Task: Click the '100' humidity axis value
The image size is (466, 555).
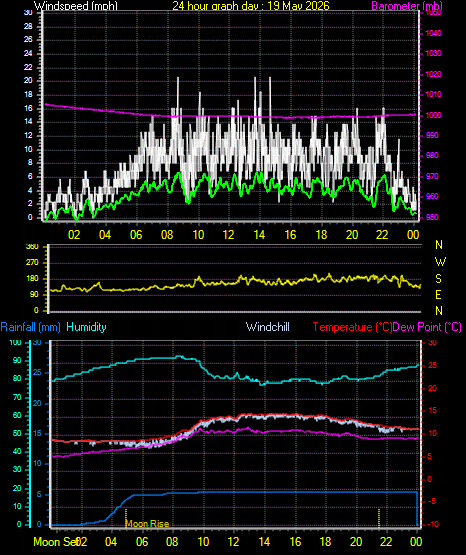Action: click(15, 343)
